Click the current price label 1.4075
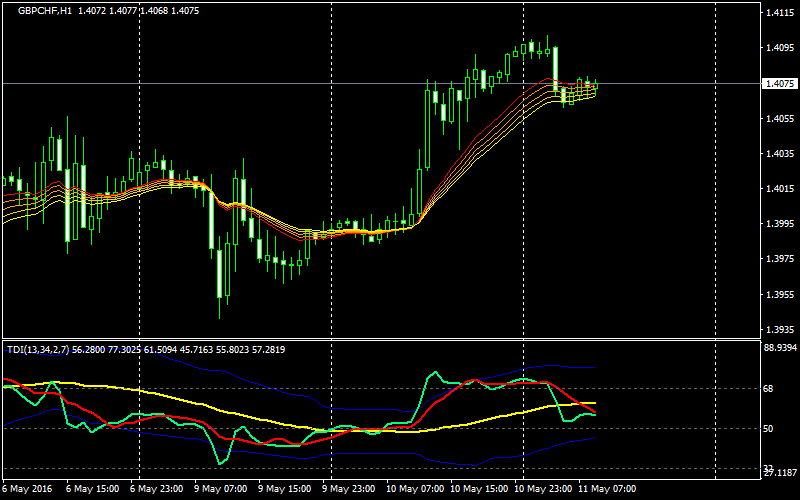This screenshot has height=500, width=800. tap(781, 84)
